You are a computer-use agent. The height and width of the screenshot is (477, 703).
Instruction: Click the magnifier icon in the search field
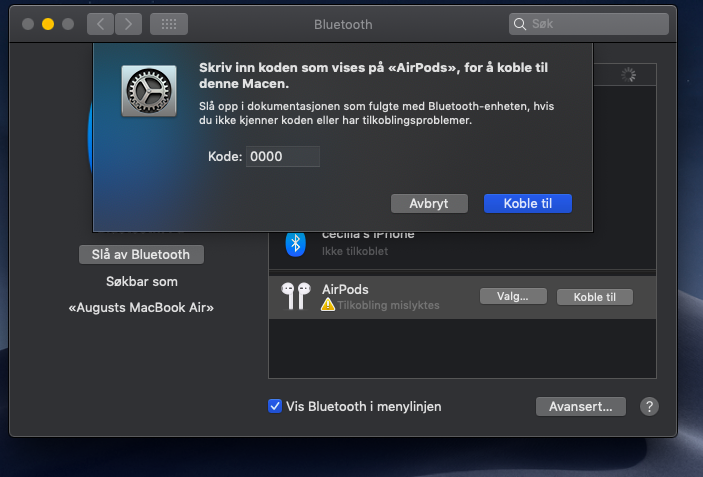coord(520,24)
